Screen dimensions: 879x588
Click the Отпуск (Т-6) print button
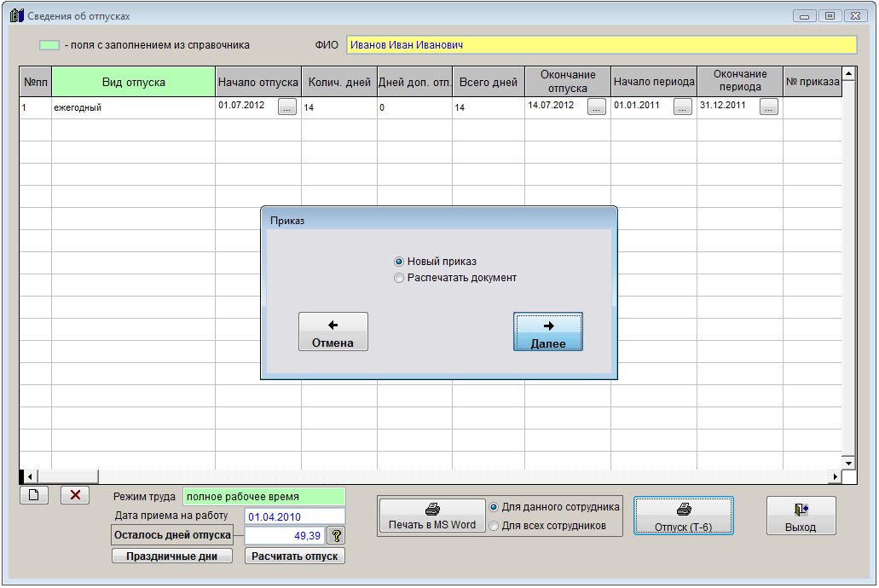point(683,516)
